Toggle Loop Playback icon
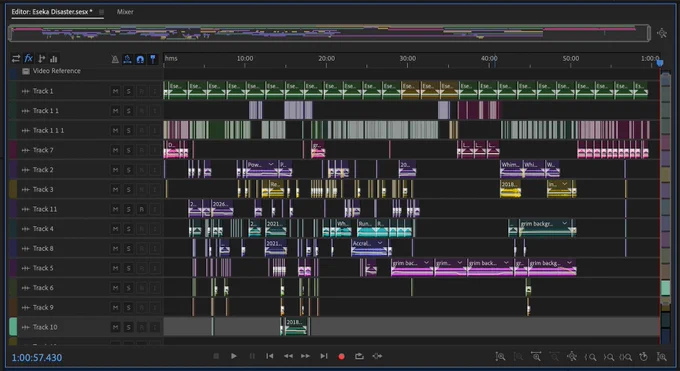Screen dimensions: 680x371 359,356
